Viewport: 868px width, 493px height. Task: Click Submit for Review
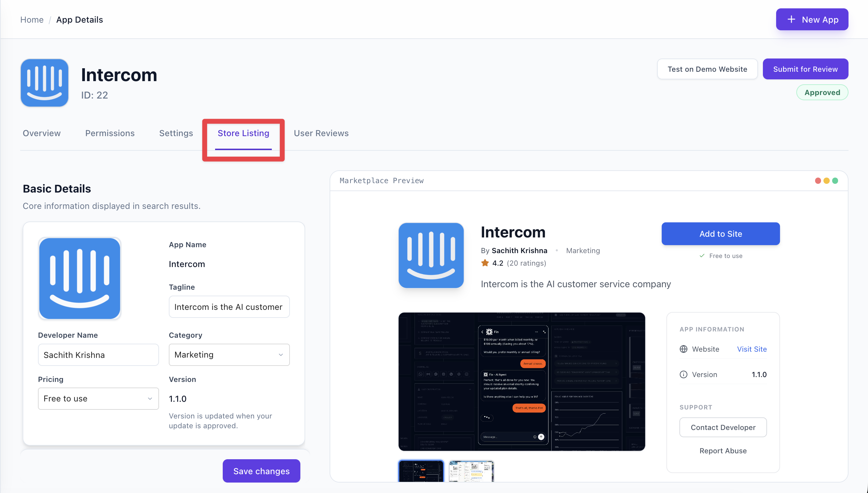(x=805, y=69)
